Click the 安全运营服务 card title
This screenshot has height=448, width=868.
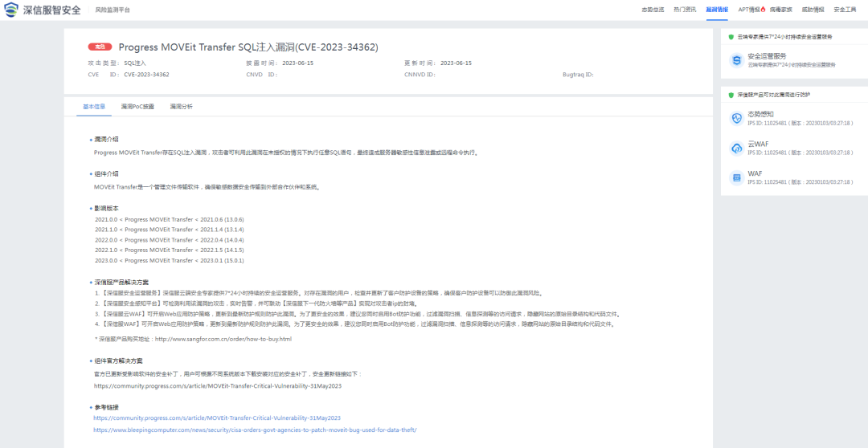[767, 56]
